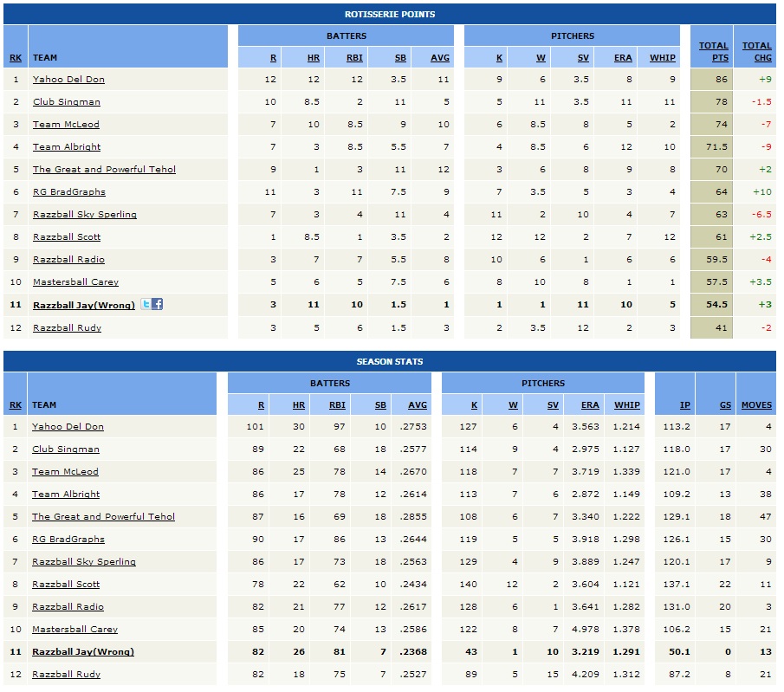Screen dimensions: 784x692
Task: Sort Season Stats by IP column
Action: tap(685, 405)
